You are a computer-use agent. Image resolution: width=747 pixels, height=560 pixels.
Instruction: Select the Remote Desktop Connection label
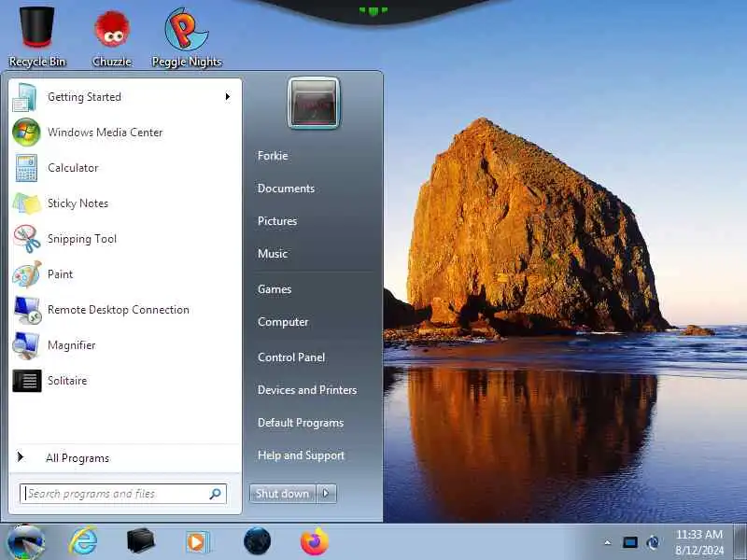click(x=119, y=310)
